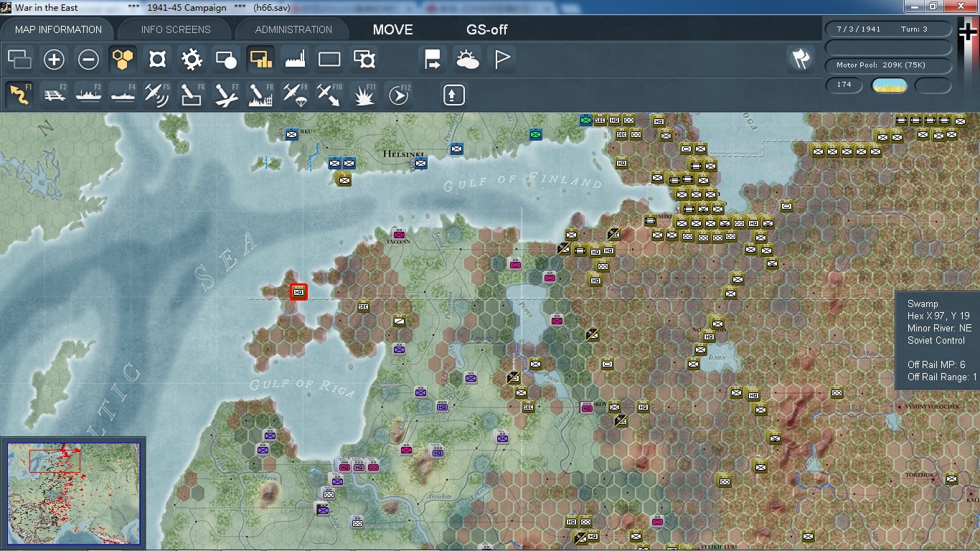Image resolution: width=980 pixels, height=551 pixels.
Task: Select F8 Bomb City mode
Action: (x=260, y=95)
